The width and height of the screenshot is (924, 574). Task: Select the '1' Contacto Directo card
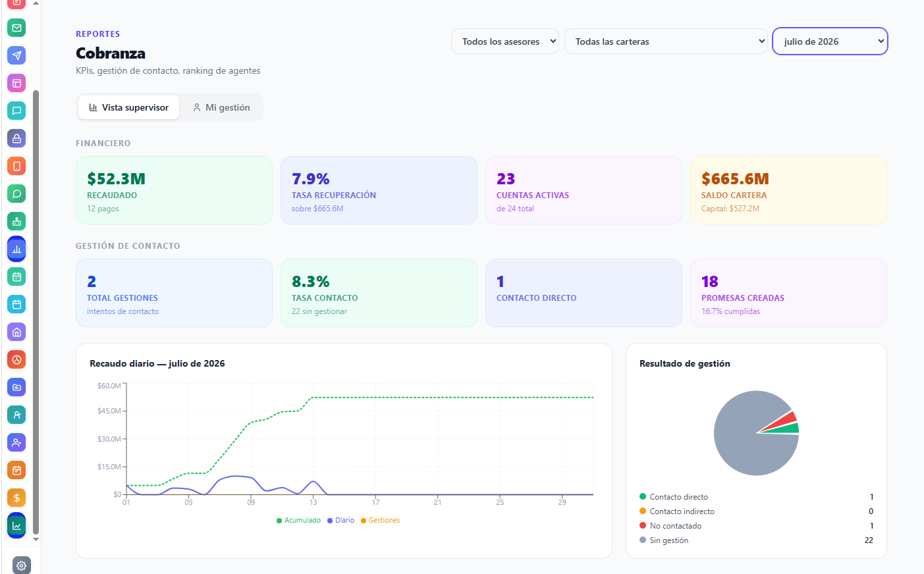pyautogui.click(x=584, y=293)
